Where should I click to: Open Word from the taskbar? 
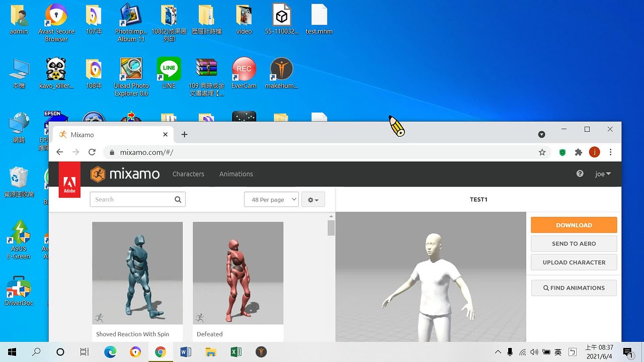click(186, 352)
